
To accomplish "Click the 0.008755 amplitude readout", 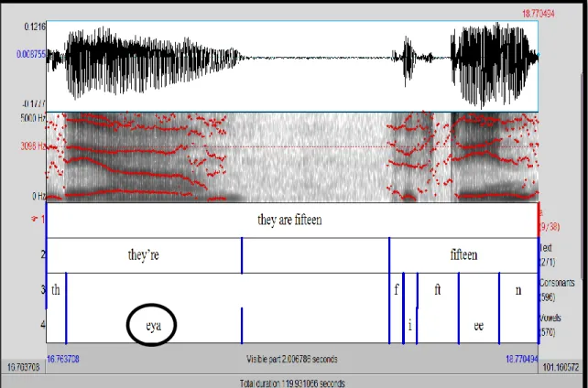I will [x=31, y=55].
